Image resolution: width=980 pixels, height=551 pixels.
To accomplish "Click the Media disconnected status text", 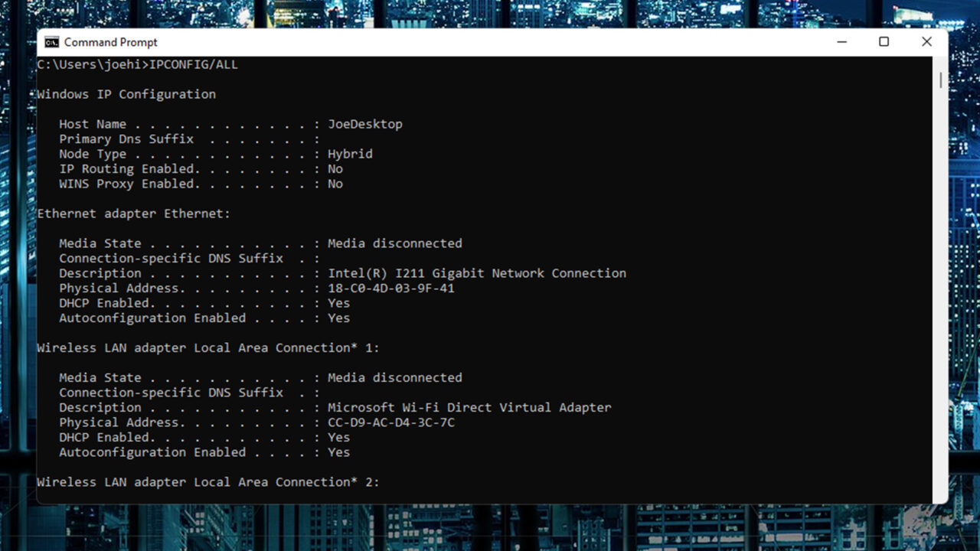I will coord(394,243).
